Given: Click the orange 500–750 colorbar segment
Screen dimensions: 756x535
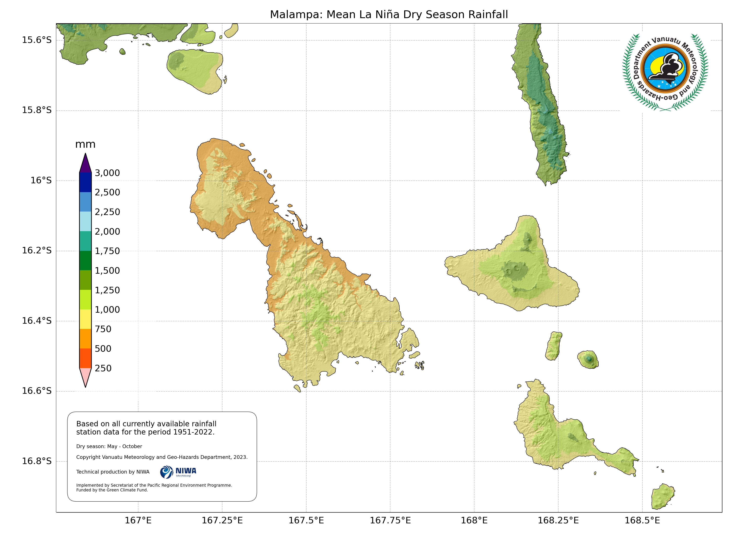Looking at the screenshot, I should (85, 338).
